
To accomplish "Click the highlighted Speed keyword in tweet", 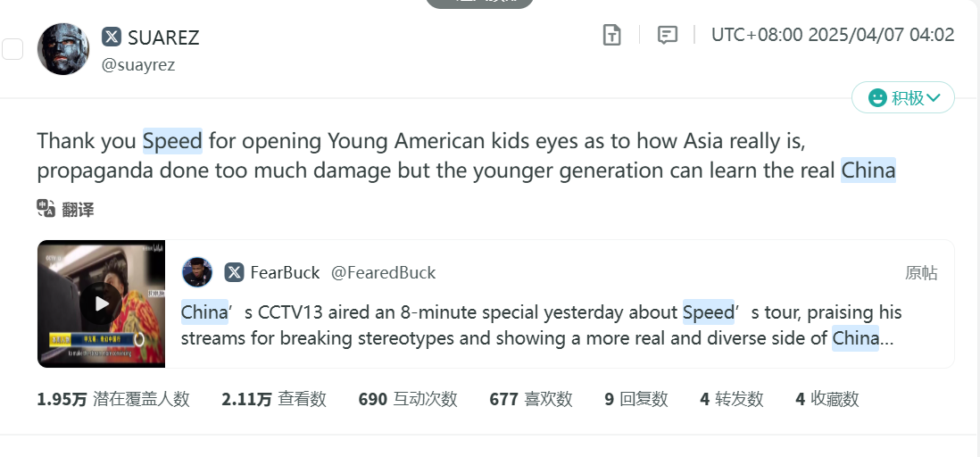I will click(172, 141).
